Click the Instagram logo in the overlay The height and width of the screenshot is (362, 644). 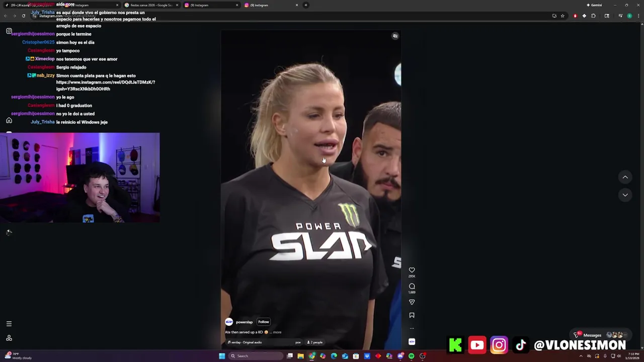(499, 345)
